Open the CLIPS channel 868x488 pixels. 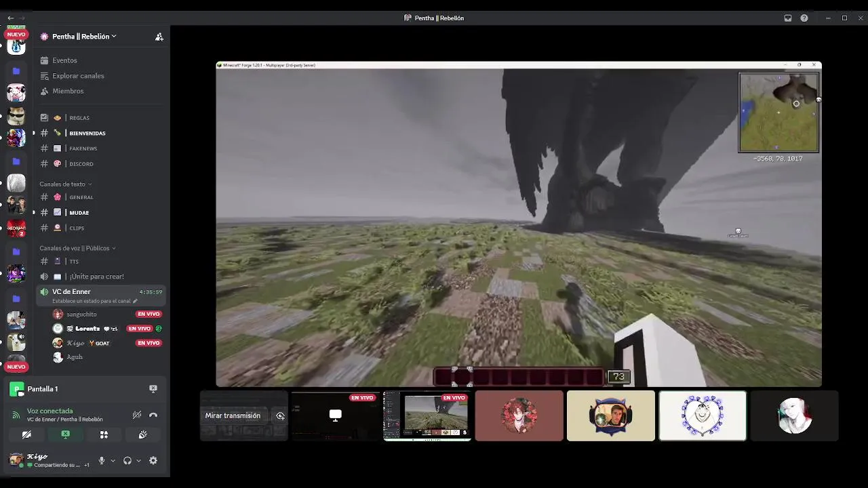(x=102, y=228)
